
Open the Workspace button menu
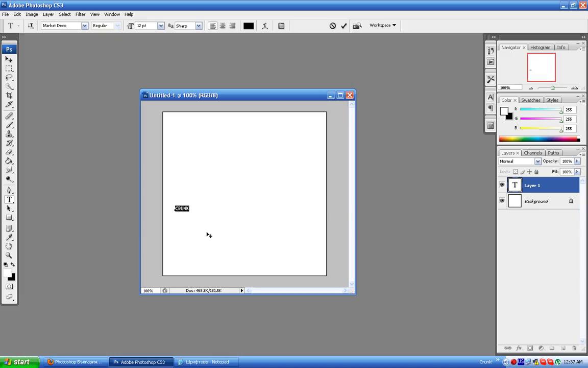point(383,25)
